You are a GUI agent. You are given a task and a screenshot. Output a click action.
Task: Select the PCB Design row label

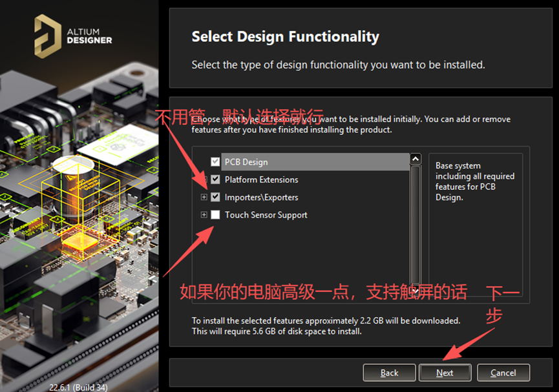click(x=246, y=162)
